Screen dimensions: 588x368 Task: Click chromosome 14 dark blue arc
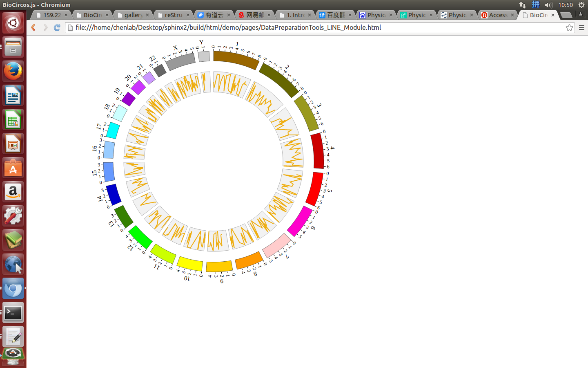114,195
